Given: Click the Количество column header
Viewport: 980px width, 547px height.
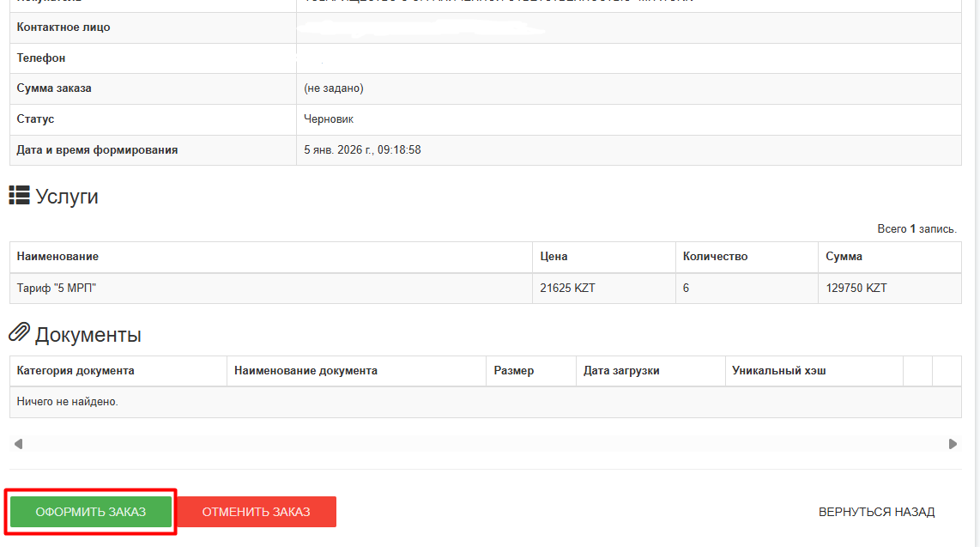Looking at the screenshot, I should pos(715,257).
